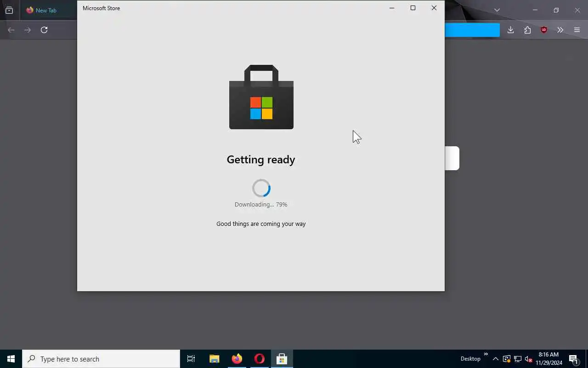Image resolution: width=588 pixels, height=368 pixels.
Task: Click the Firefox address bar
Action: click(x=472, y=30)
